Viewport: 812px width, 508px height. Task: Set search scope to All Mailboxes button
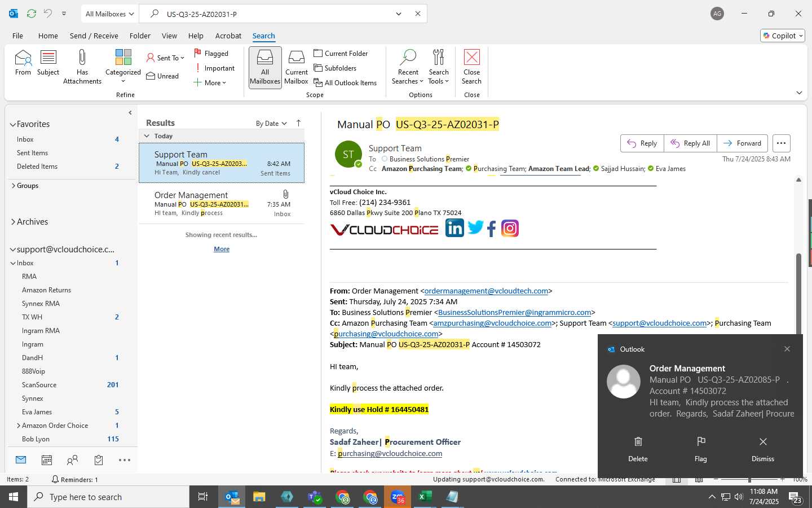[x=265, y=67]
